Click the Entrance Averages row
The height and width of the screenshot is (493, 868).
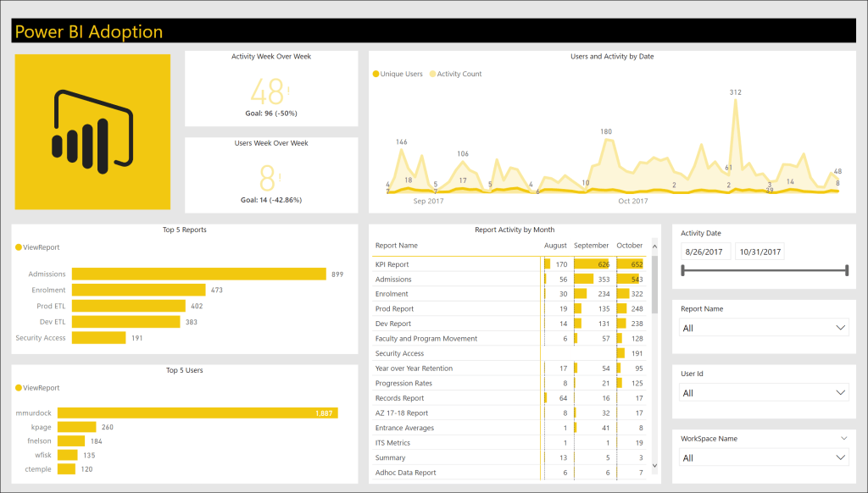pos(509,429)
